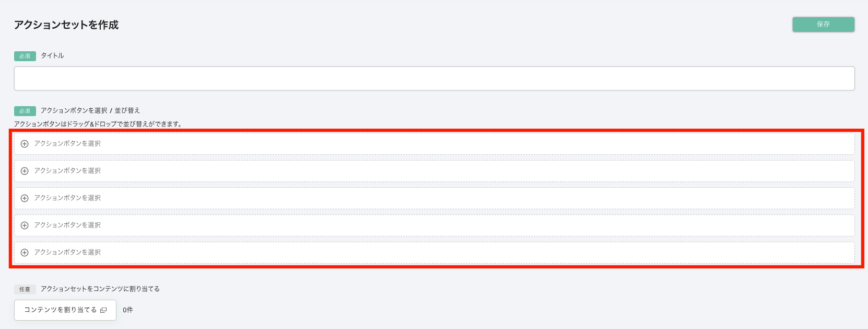
Task: Select the first アクションボタンを選択 slot text
Action: (67, 143)
